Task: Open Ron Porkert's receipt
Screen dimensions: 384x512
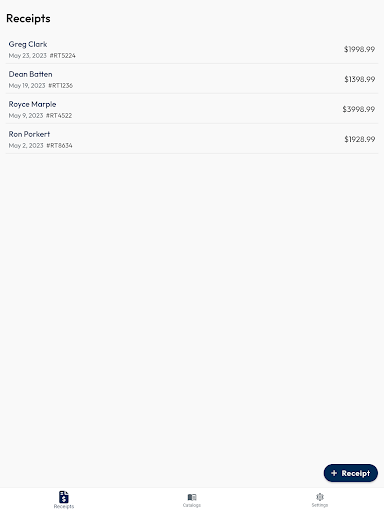Action: (192, 139)
